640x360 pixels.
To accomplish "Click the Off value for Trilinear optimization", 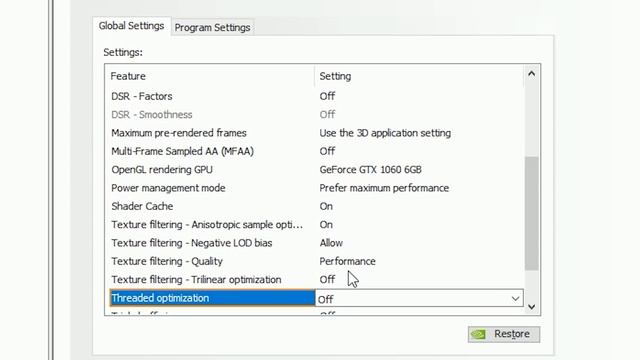I will click(327, 280).
